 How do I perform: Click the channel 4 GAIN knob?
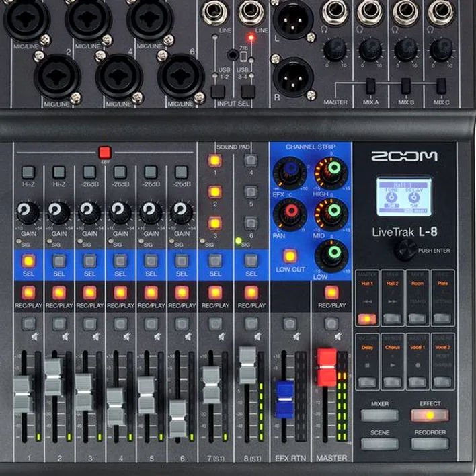click(120, 212)
